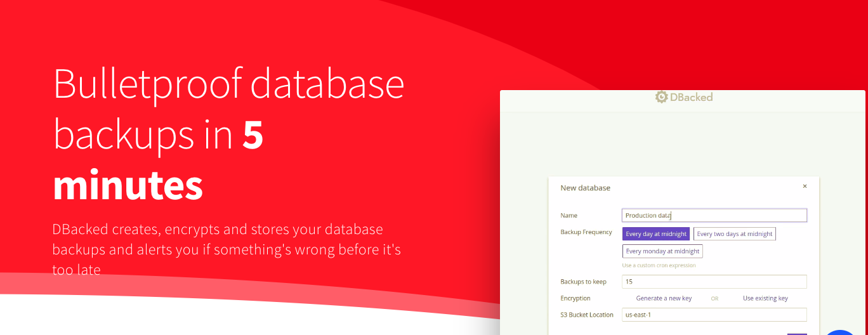Click the S3 Bucket Location label
This screenshot has height=335, width=868.
587,315
